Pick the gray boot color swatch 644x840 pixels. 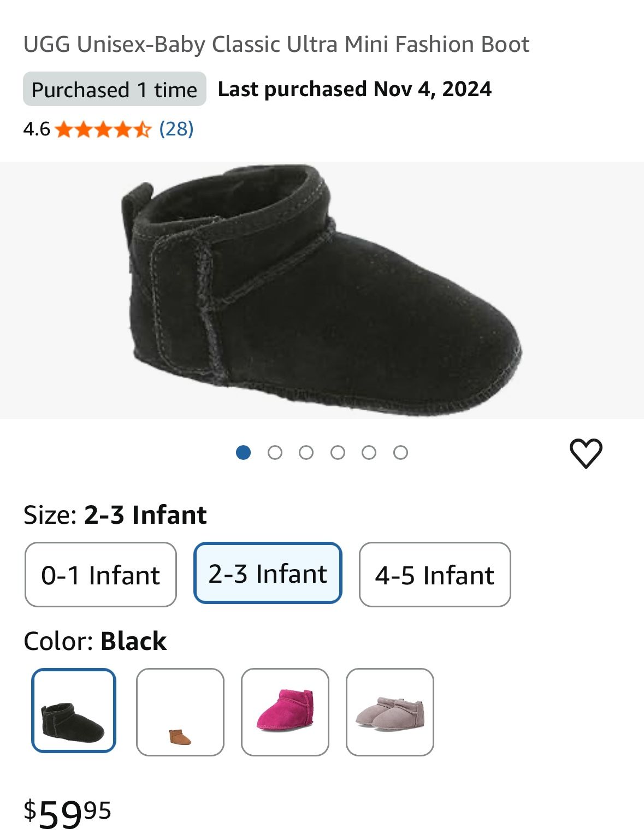pos(389,712)
